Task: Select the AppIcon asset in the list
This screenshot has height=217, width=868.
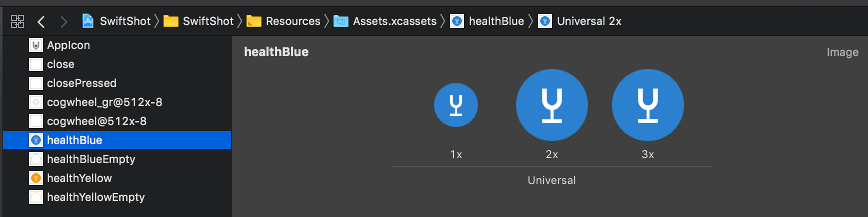Action: click(x=117, y=45)
